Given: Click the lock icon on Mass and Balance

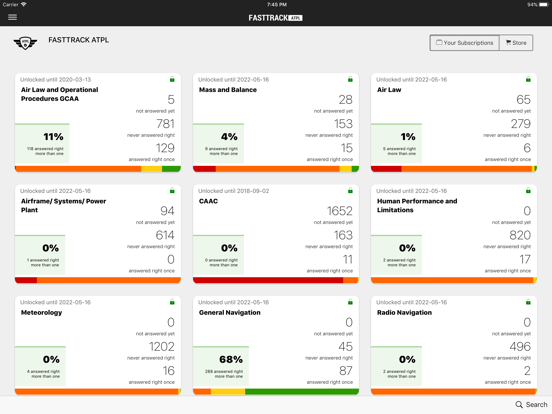Looking at the screenshot, I should coord(350,80).
